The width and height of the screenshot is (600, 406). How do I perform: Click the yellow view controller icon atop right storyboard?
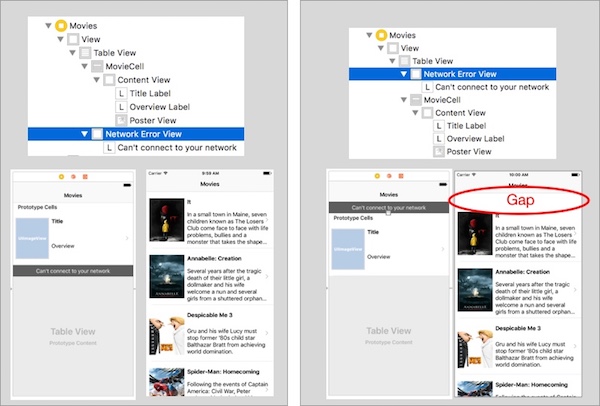pyautogui.click(x=377, y=176)
